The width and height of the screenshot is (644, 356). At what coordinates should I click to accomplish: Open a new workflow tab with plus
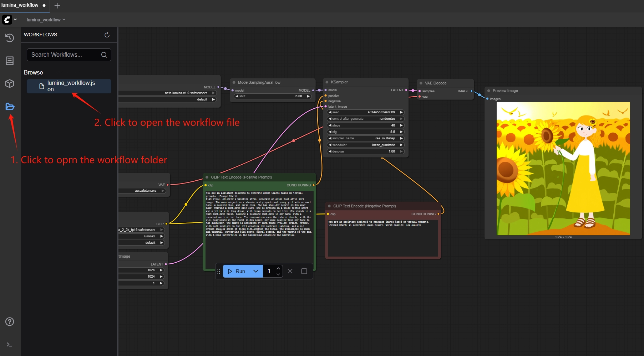pos(57,6)
